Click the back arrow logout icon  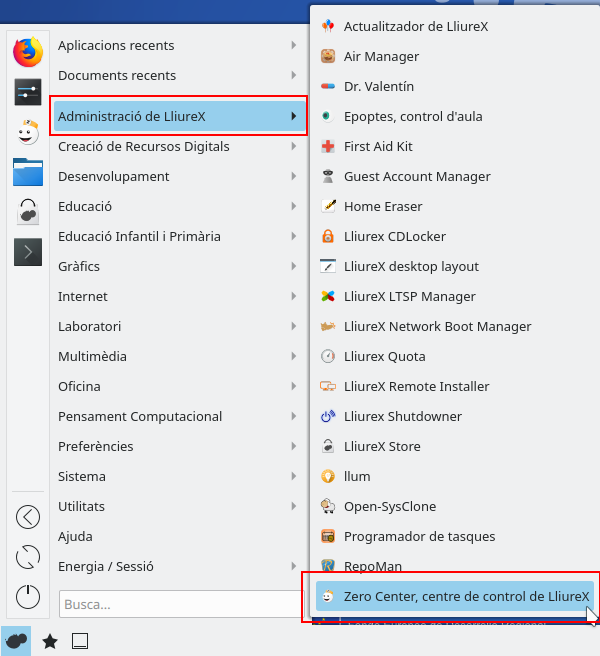pos(28,516)
